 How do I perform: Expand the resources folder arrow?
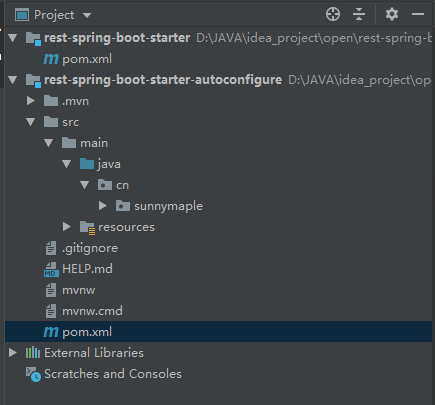coord(67,227)
